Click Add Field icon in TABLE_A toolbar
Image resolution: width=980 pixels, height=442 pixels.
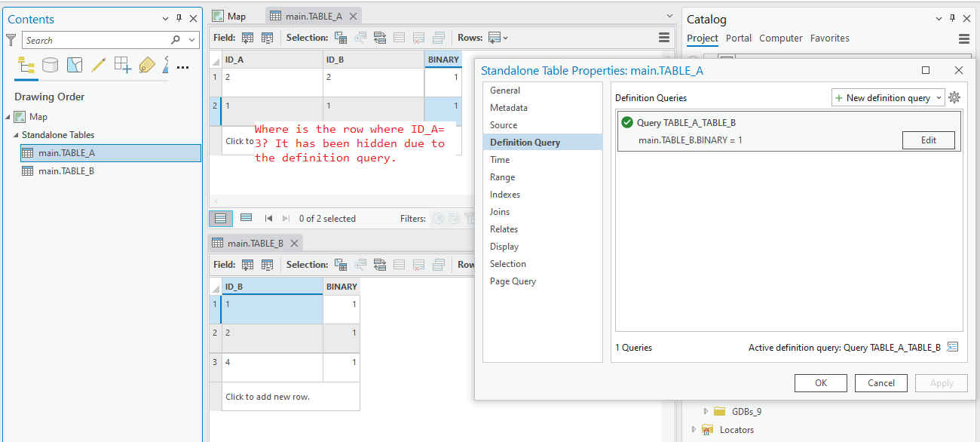click(247, 38)
